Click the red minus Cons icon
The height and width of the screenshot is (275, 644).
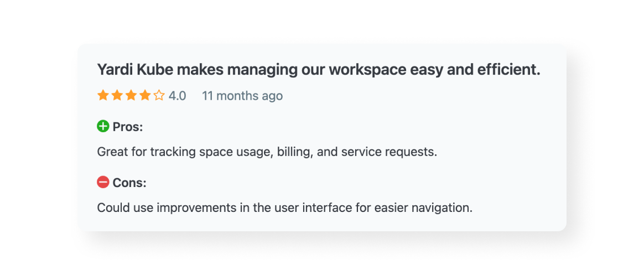pos(103,182)
